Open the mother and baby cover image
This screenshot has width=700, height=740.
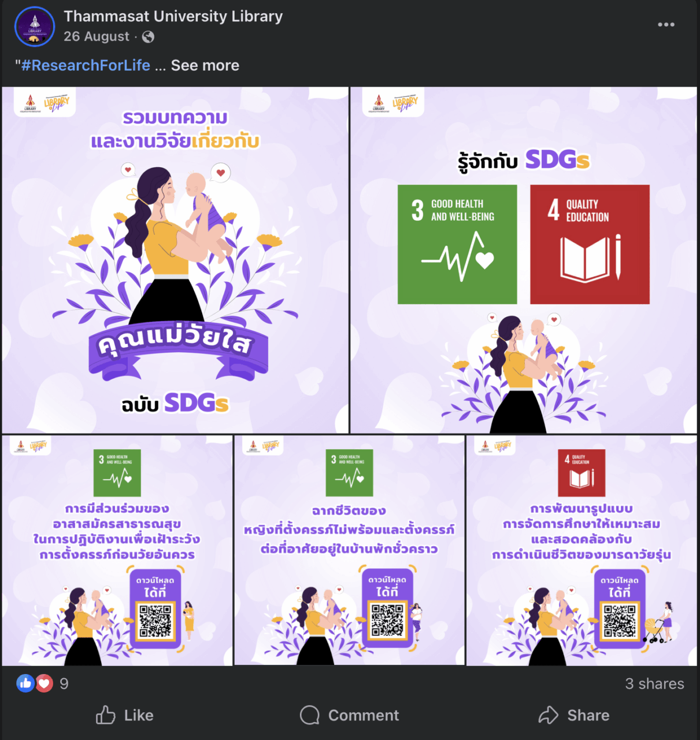pos(175,260)
